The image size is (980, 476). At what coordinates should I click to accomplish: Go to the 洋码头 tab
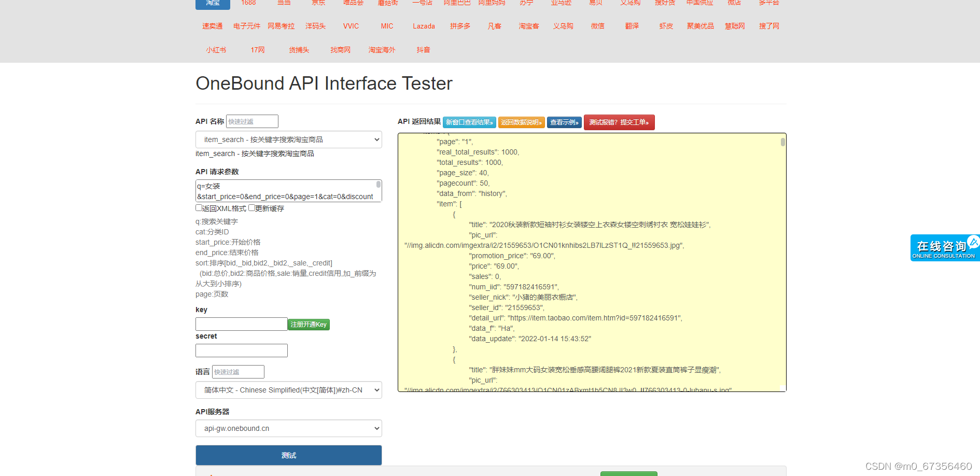pos(315,26)
